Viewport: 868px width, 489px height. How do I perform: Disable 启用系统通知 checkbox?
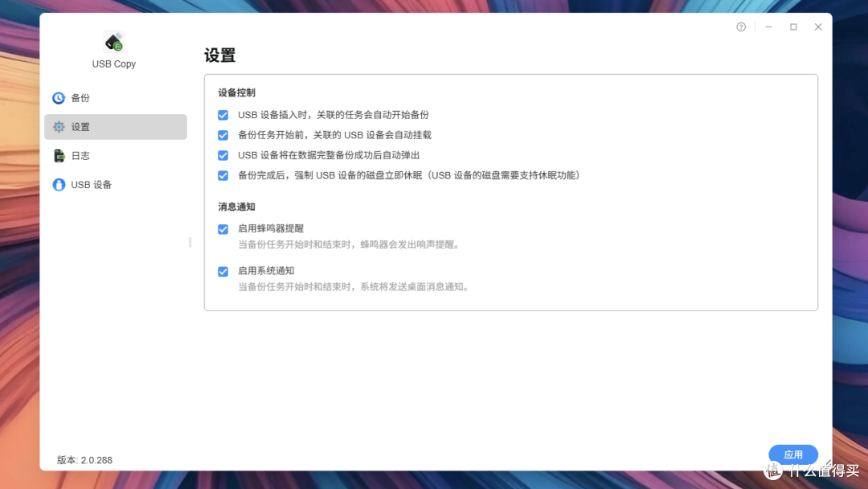[223, 271]
